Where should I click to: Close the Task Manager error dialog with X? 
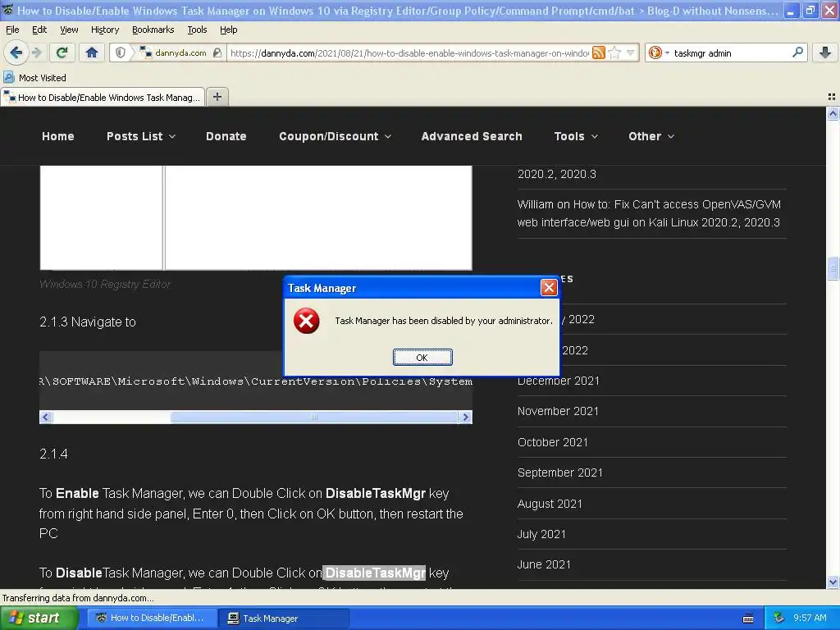point(549,288)
